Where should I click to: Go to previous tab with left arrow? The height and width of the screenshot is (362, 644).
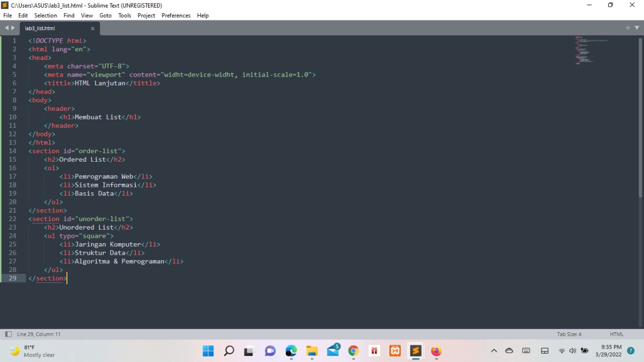point(7,28)
